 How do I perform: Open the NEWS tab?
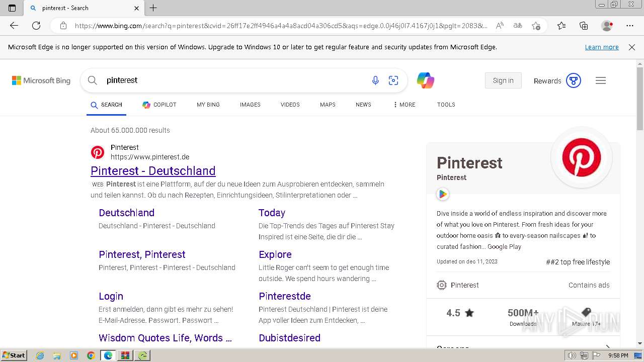click(363, 105)
